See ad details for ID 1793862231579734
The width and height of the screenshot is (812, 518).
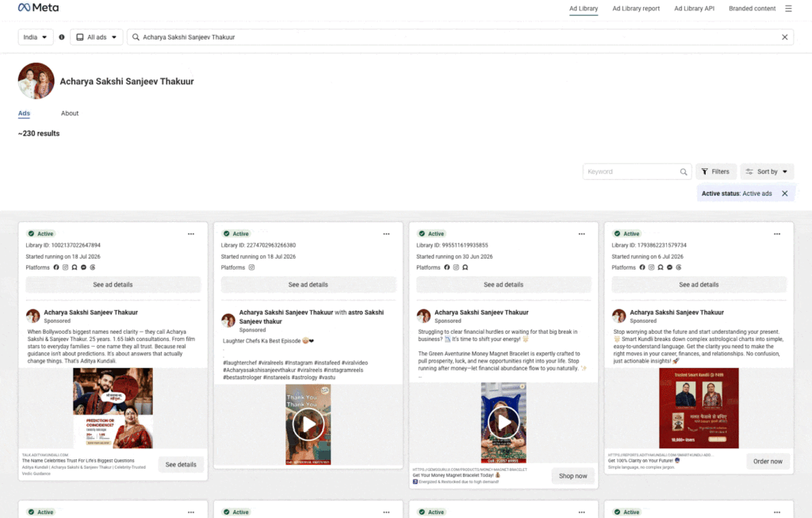pos(699,285)
